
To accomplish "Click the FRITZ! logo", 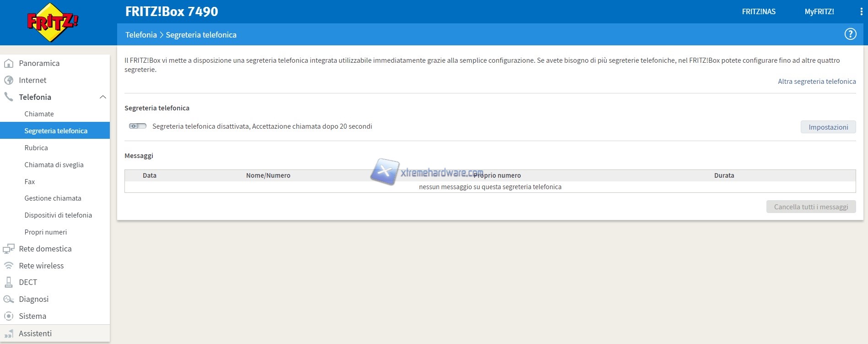I will tap(53, 22).
